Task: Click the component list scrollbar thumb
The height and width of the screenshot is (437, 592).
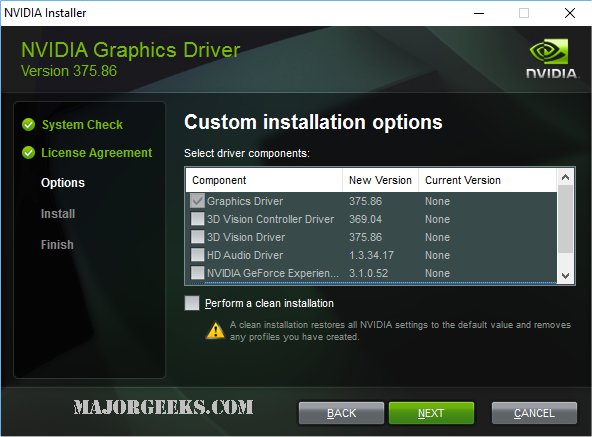Action: 565,219
